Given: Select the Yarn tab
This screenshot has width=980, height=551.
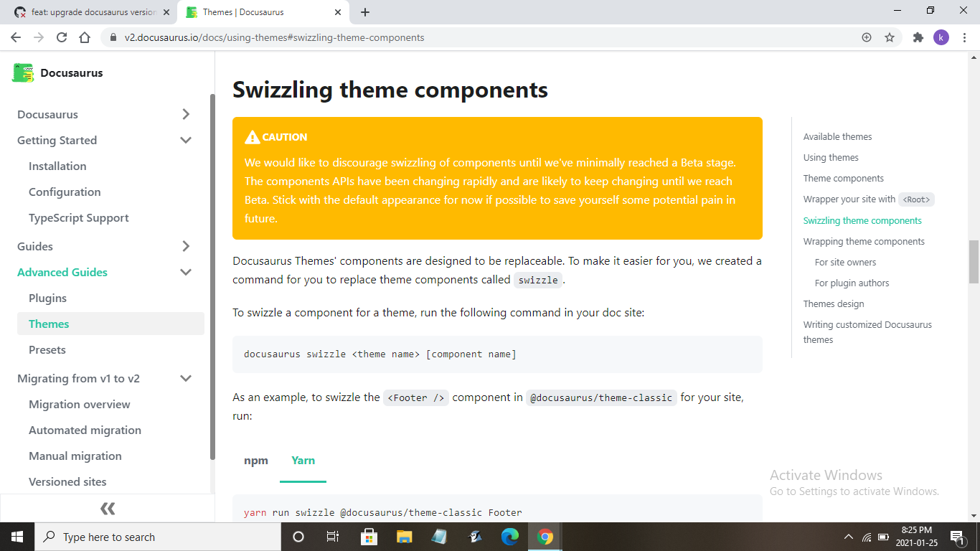Looking at the screenshot, I should coord(303,461).
